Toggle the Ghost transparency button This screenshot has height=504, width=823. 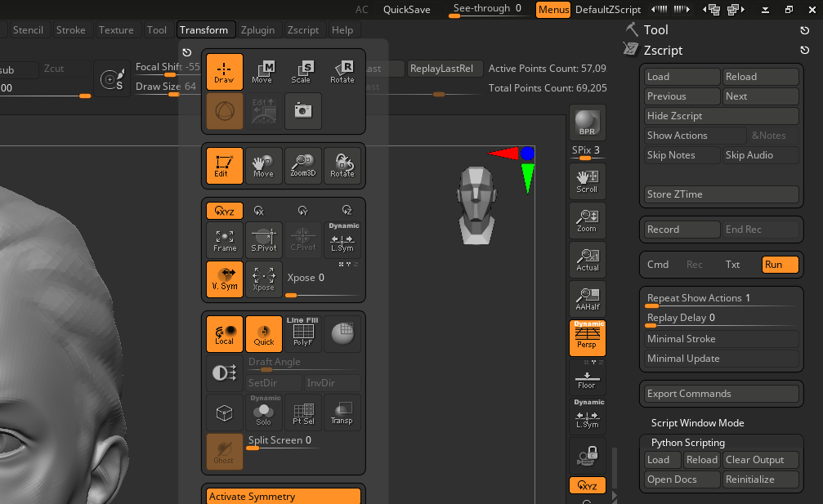point(224,452)
